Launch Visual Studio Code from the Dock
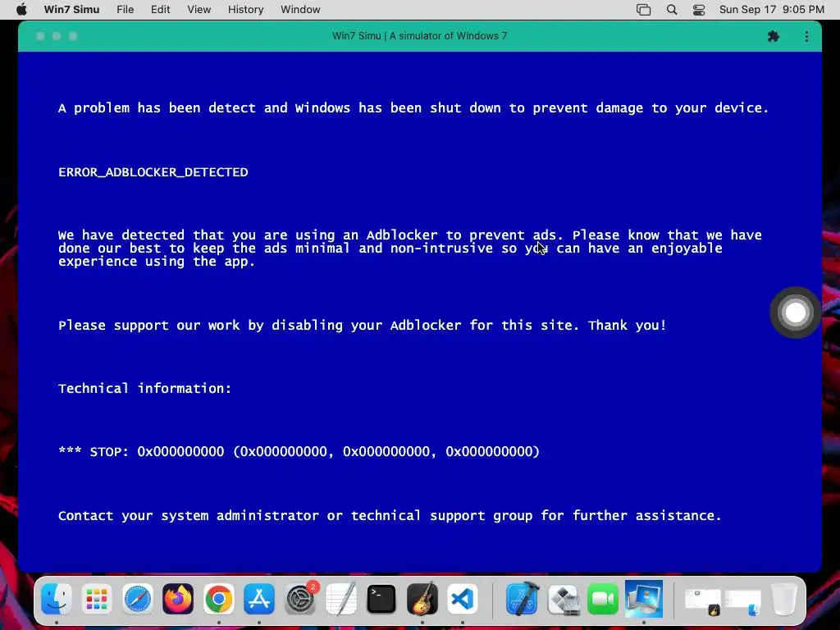 (x=463, y=598)
